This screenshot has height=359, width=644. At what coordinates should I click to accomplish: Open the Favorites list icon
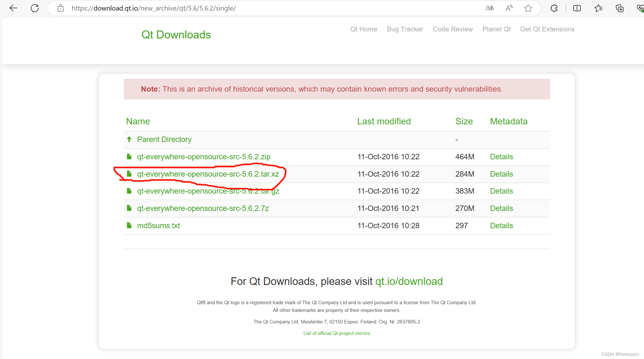[598, 8]
